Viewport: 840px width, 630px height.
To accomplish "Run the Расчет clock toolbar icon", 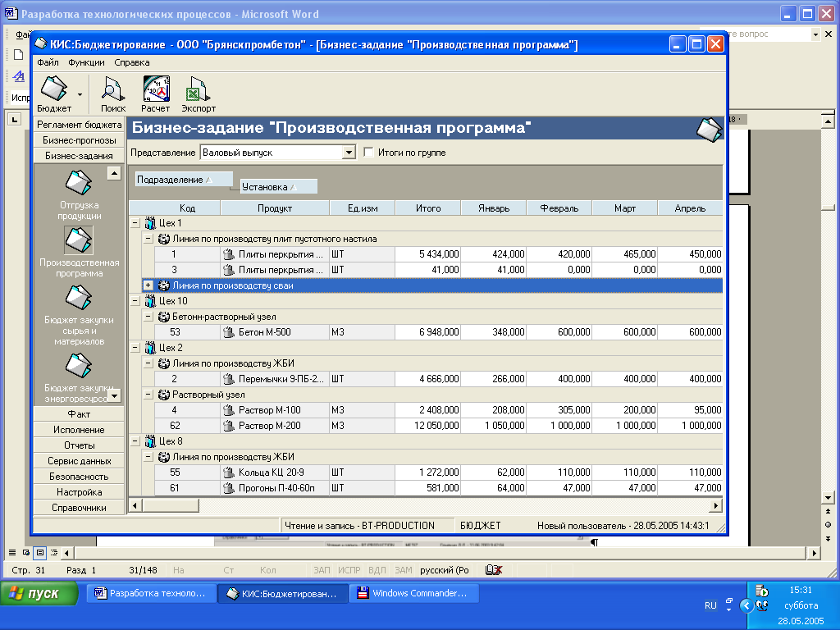I will pyautogui.click(x=156, y=89).
